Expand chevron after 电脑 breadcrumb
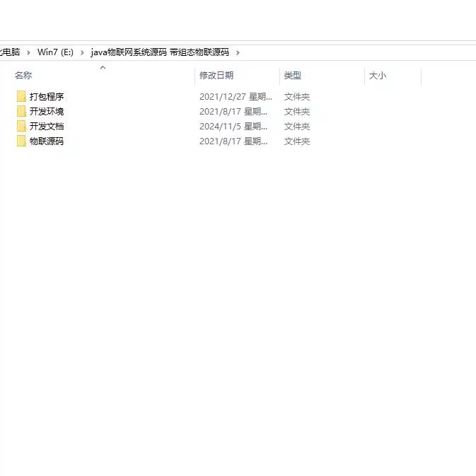The image size is (476, 476). pyautogui.click(x=28, y=52)
